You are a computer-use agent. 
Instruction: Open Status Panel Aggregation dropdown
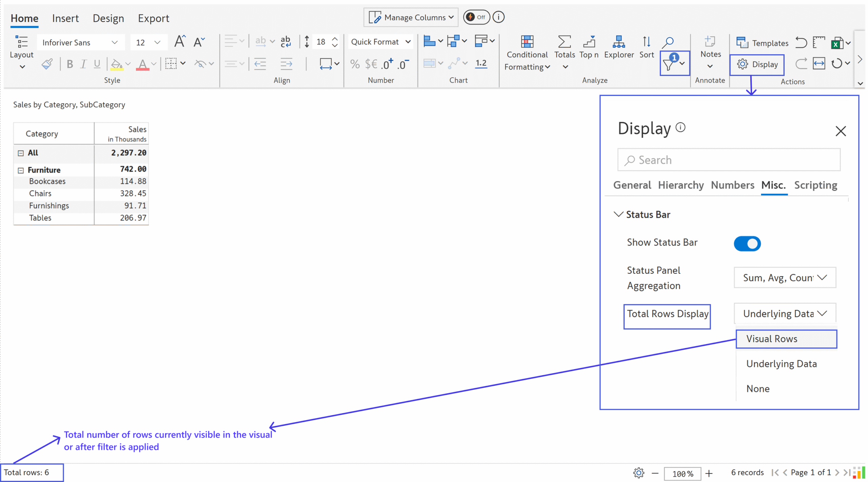(x=784, y=278)
